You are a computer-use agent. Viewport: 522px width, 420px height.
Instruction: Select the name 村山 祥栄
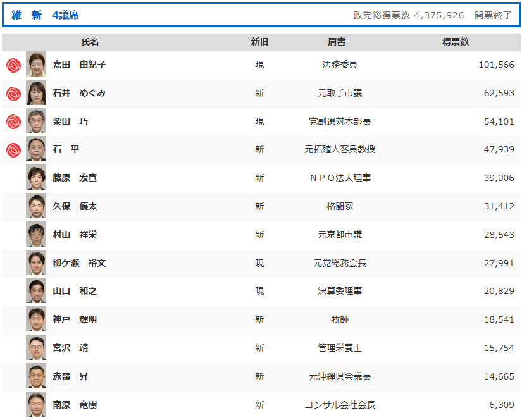(75, 235)
